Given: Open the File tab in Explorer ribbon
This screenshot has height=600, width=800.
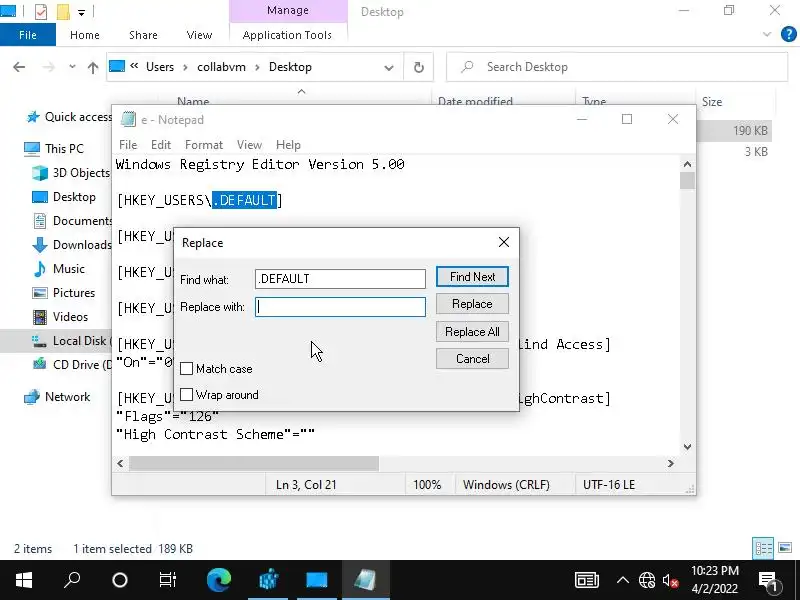Looking at the screenshot, I should point(28,35).
